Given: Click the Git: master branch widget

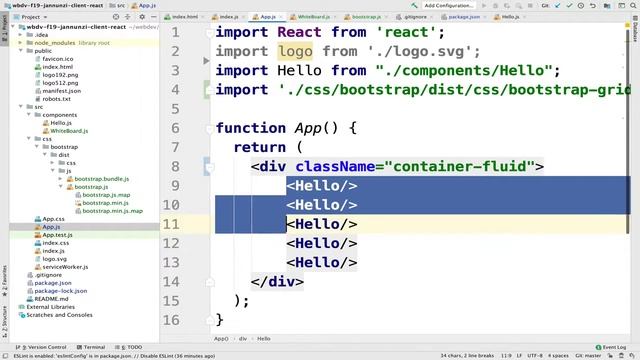Looking at the screenshot, I should pos(588,356).
